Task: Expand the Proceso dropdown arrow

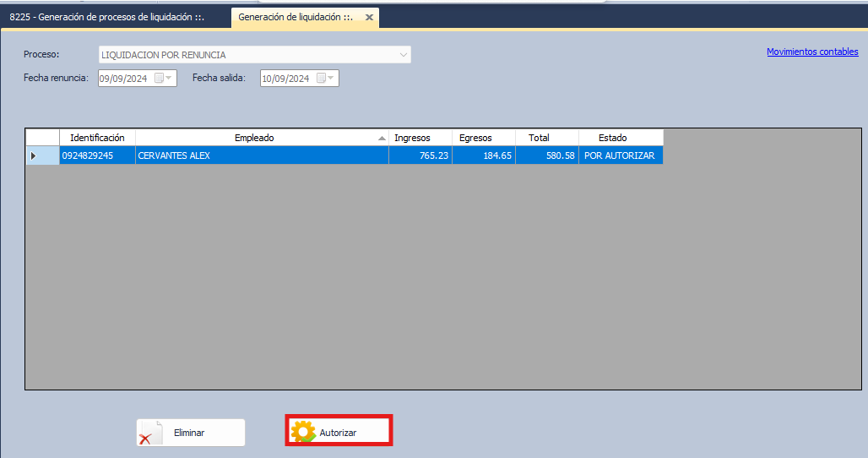Action: [403, 55]
